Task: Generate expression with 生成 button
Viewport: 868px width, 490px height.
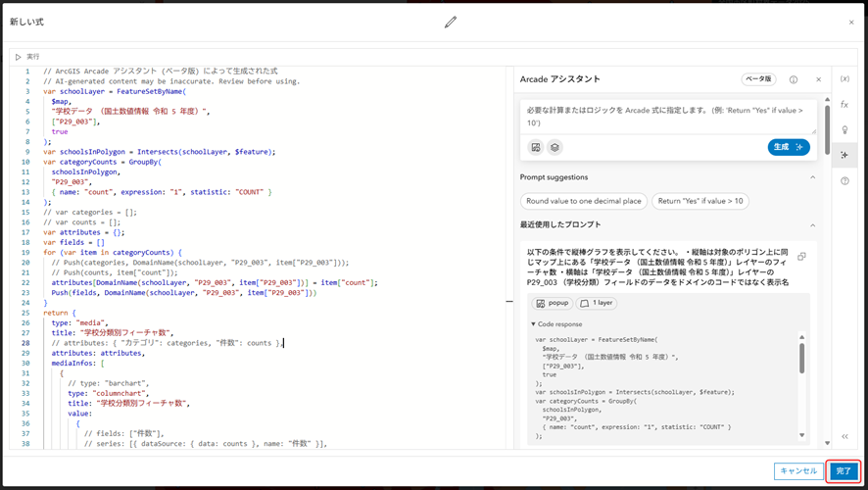Action: (x=789, y=147)
